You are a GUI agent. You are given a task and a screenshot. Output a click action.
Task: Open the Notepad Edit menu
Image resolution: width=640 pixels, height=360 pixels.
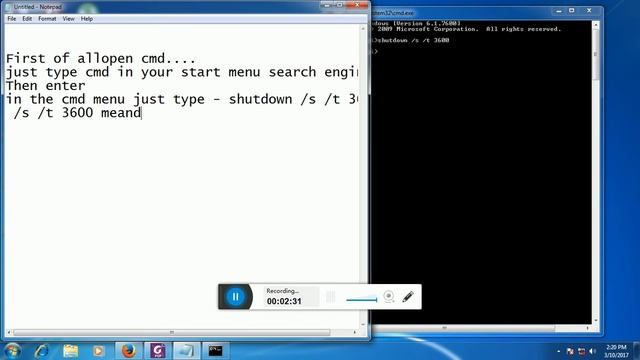pyautogui.click(x=27, y=19)
